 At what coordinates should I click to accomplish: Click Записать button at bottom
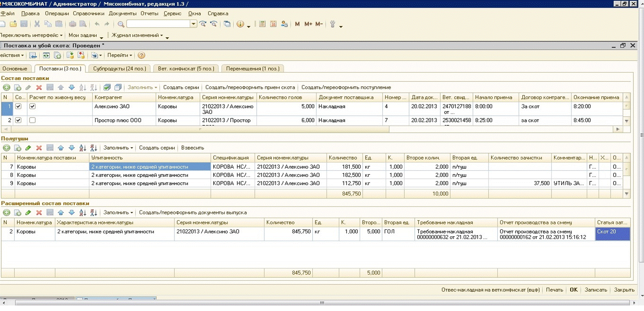pyautogui.click(x=596, y=290)
